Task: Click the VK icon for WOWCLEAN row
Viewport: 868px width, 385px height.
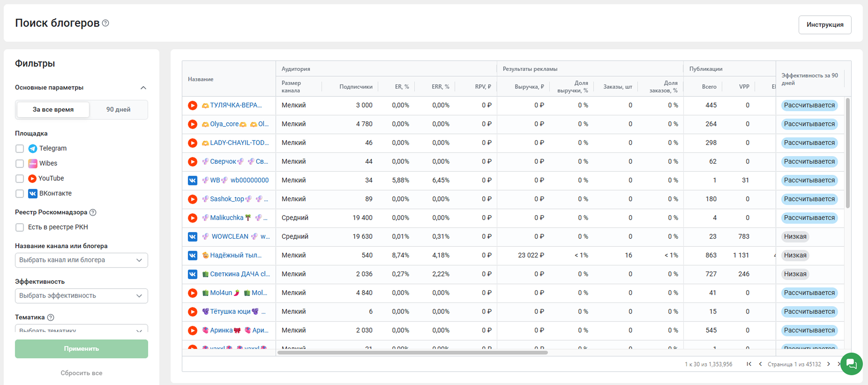Action: click(192, 237)
